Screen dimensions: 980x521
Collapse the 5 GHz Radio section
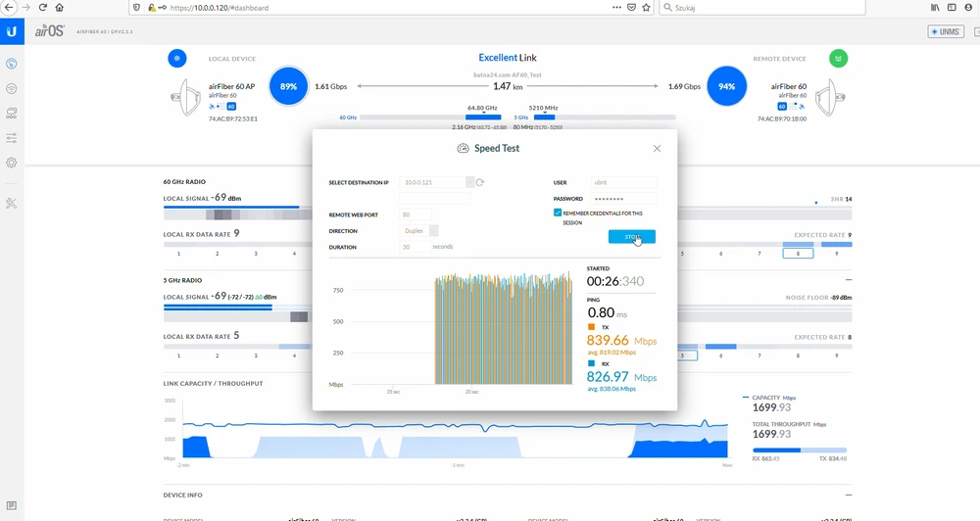tap(849, 280)
